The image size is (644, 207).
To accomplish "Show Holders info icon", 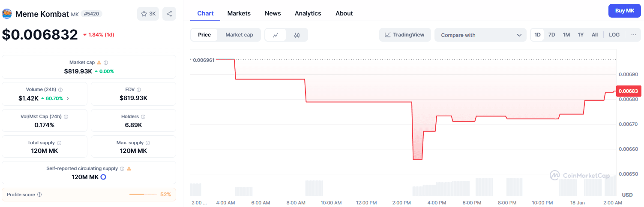I will (x=143, y=116).
